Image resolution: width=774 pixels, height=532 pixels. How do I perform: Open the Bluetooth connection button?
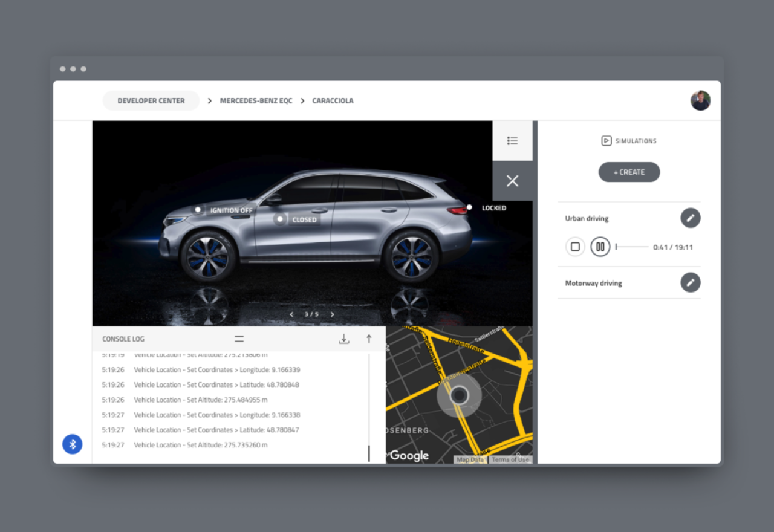(73, 444)
